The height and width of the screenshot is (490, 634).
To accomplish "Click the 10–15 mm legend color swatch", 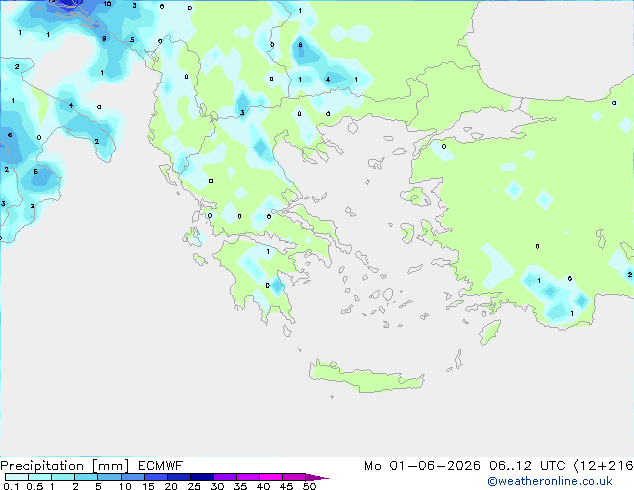I will tap(133, 477).
